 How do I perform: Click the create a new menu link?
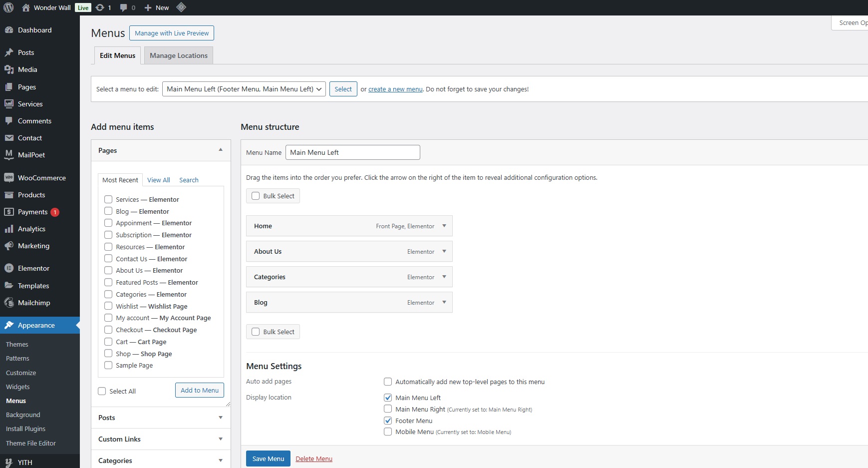coord(395,89)
